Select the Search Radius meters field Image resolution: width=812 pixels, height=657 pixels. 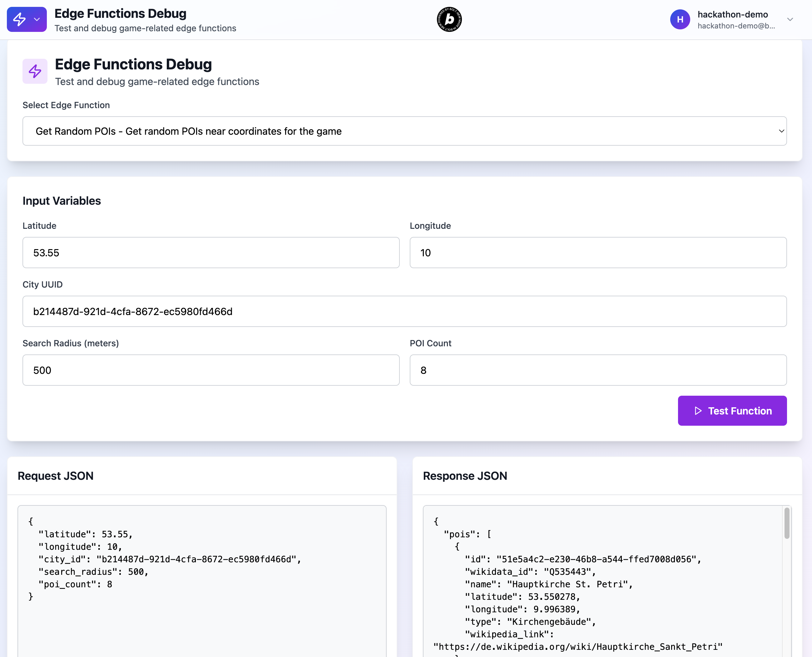click(x=211, y=370)
